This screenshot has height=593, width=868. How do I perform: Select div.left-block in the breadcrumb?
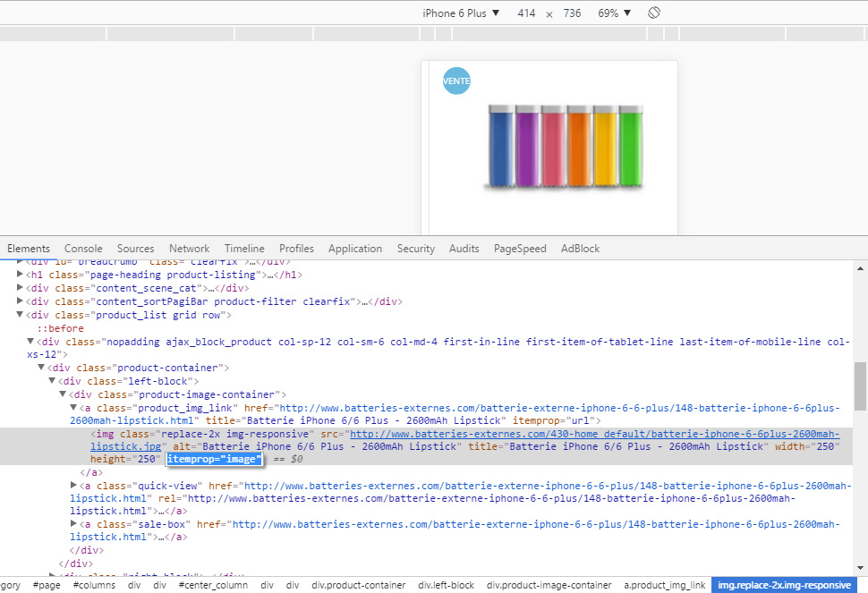[x=447, y=585]
